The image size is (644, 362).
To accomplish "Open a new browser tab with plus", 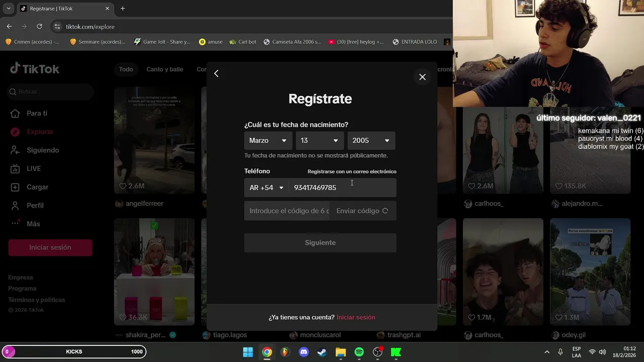I will 123,9.
